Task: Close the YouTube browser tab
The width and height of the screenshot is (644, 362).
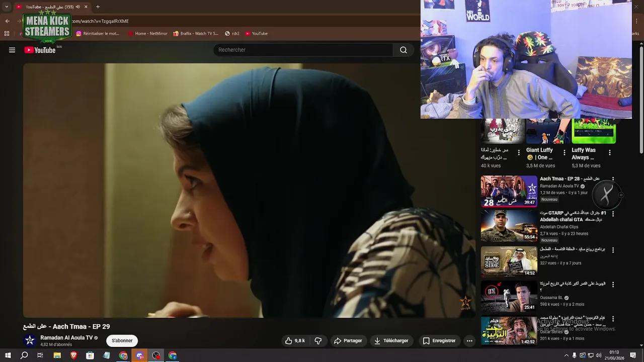Action: tap(86, 7)
